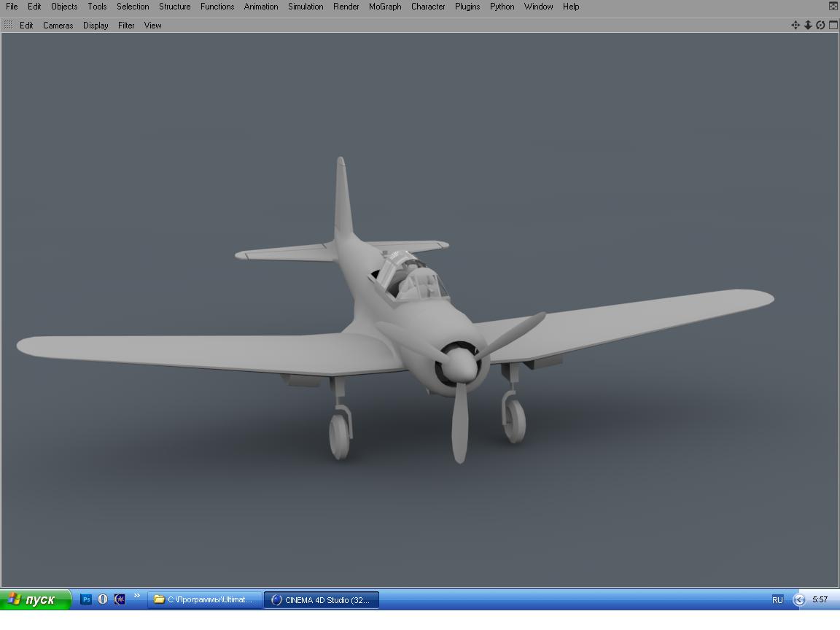Open the viewport Filter menu
840x630 pixels.
click(x=126, y=26)
